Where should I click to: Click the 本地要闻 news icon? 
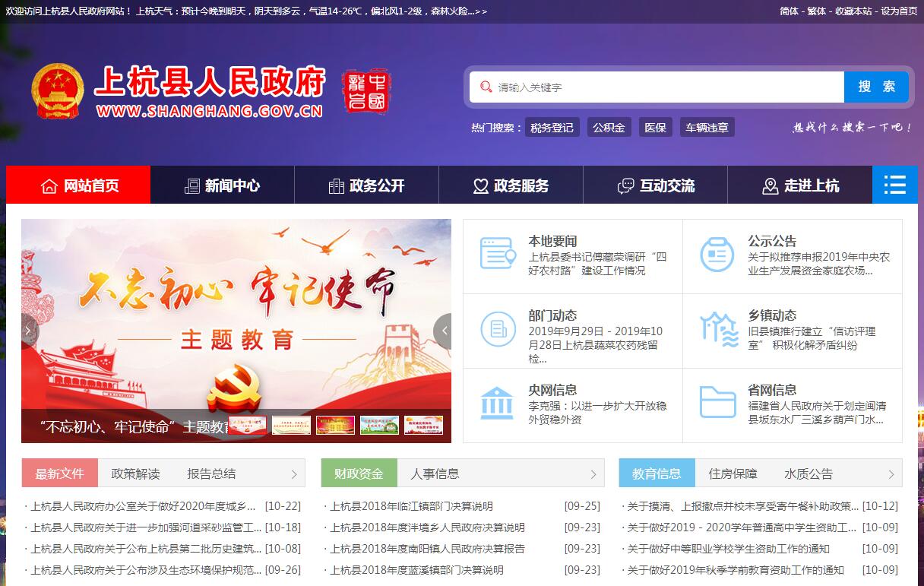497,254
